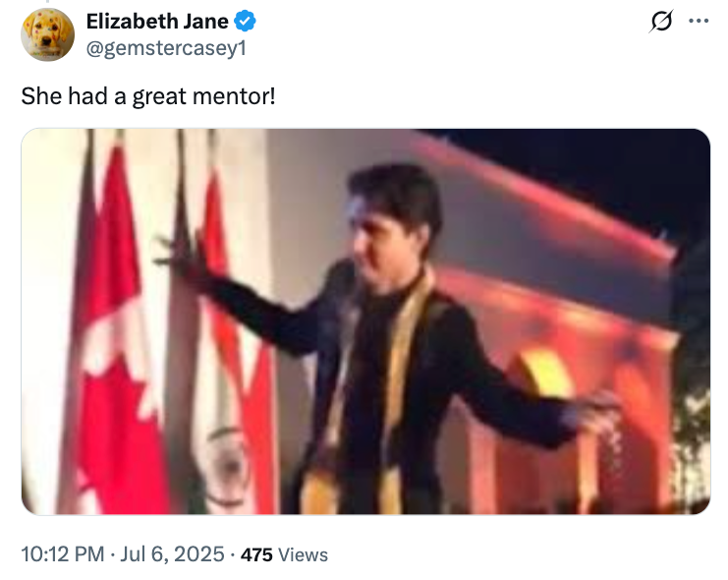The width and height of the screenshot is (728, 580).
Task: Open the attached photo in full view
Action: coord(365,321)
